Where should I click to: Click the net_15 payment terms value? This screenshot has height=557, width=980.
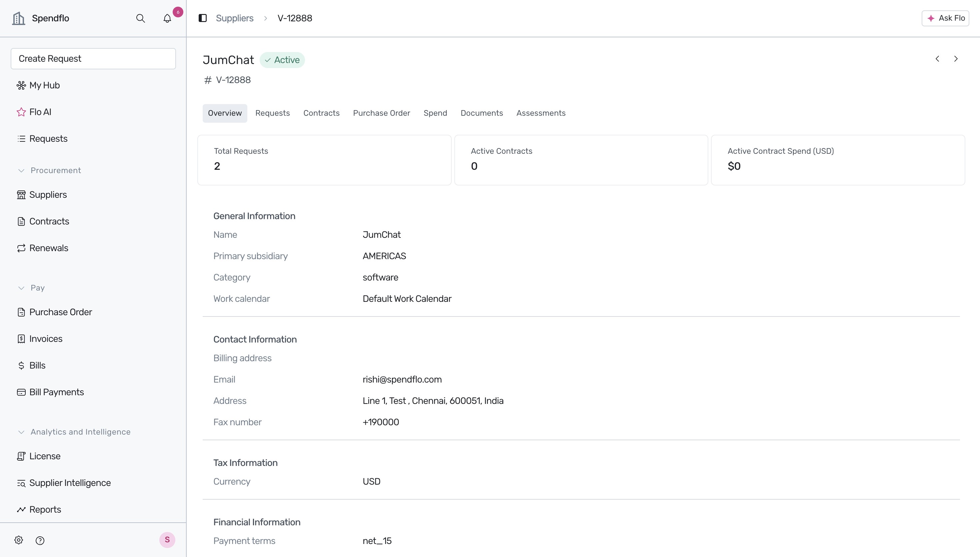pyautogui.click(x=377, y=541)
